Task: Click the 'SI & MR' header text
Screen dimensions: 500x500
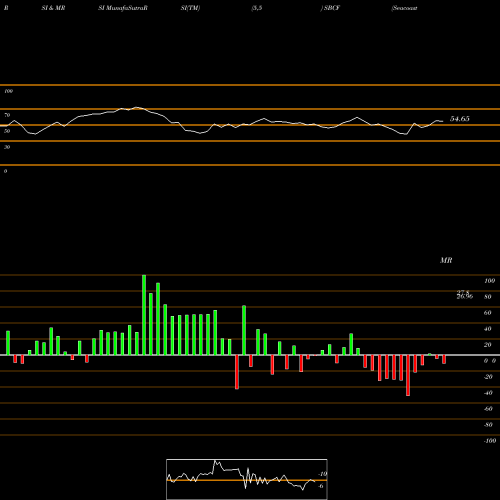Action: (53, 8)
